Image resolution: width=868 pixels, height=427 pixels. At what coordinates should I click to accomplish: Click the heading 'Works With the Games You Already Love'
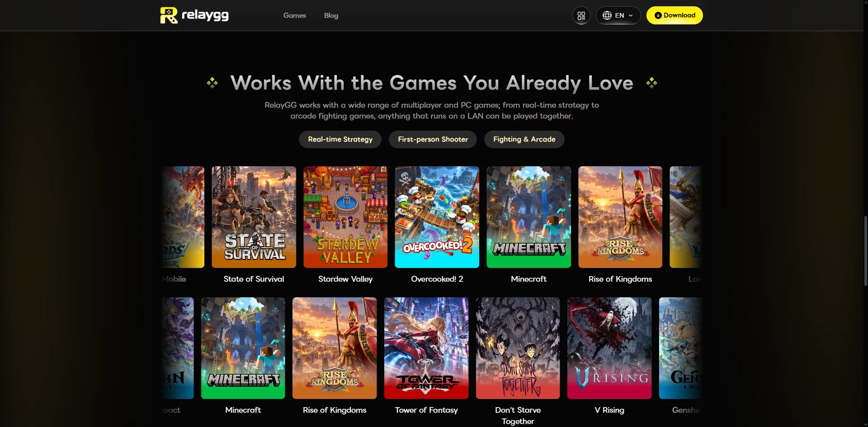[x=432, y=83]
